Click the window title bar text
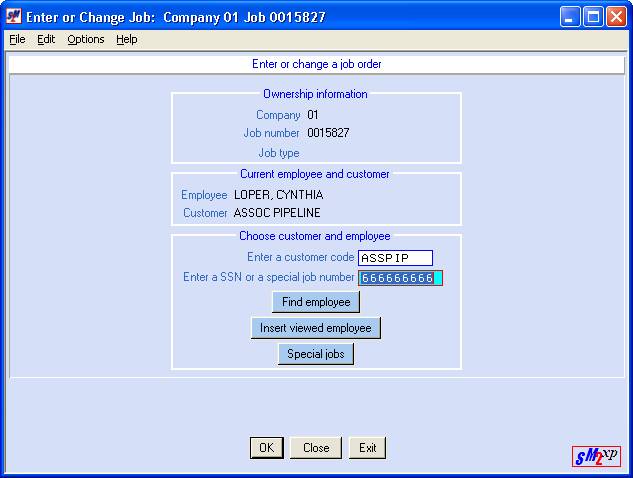633x478 pixels. 175,17
